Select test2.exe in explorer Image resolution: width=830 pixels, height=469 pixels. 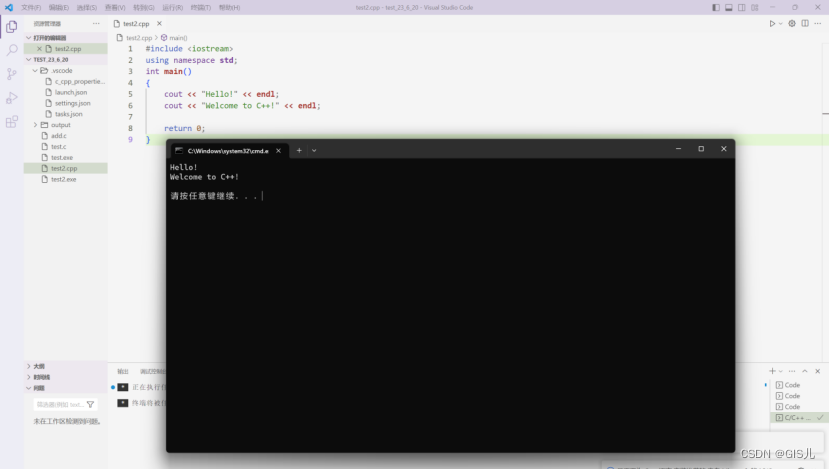66,179
